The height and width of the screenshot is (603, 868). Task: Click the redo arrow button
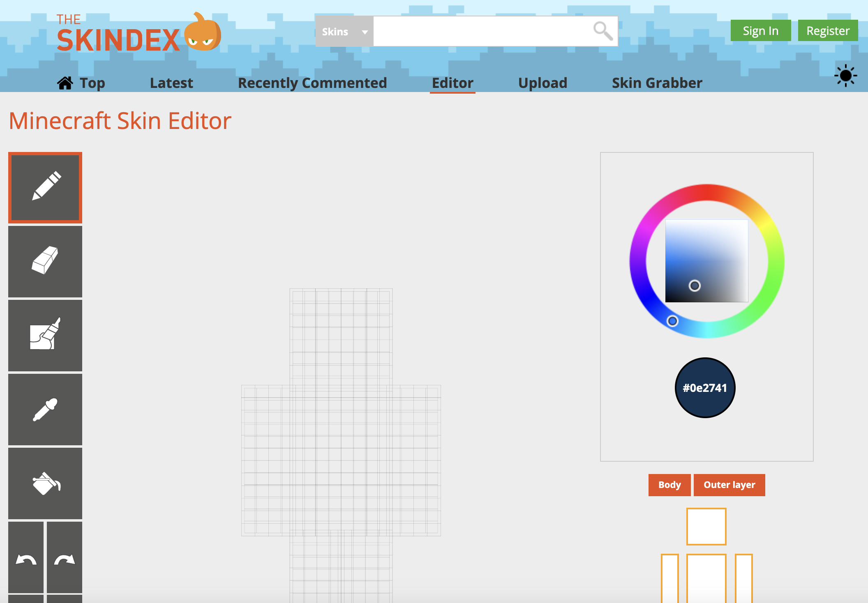pos(65,559)
